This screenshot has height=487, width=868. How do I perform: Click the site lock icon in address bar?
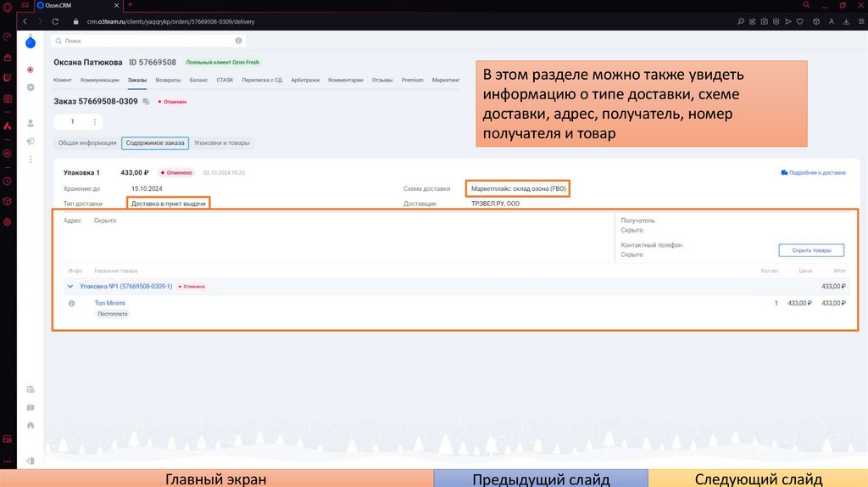(75, 21)
